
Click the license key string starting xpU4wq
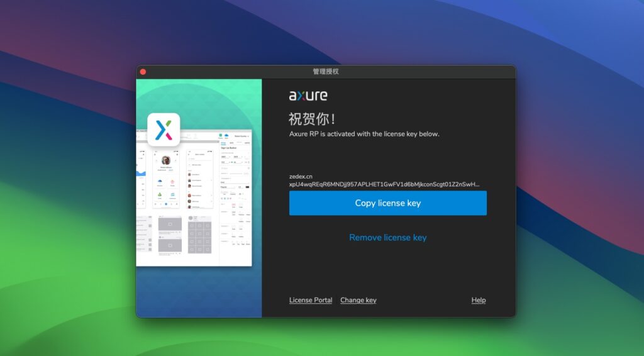coord(384,184)
